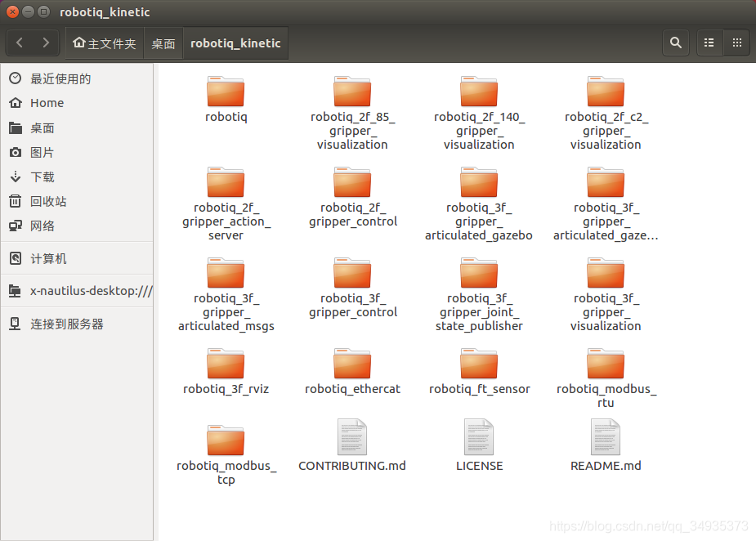Image resolution: width=756 pixels, height=541 pixels.
Task: Select robotiq_ethercat folder icon
Action: [x=352, y=363]
